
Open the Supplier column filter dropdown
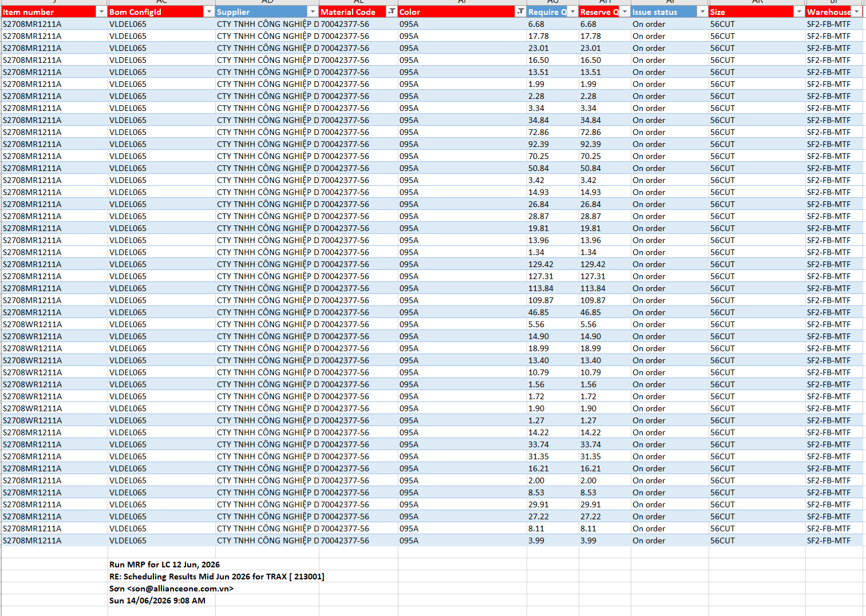pyautogui.click(x=313, y=11)
